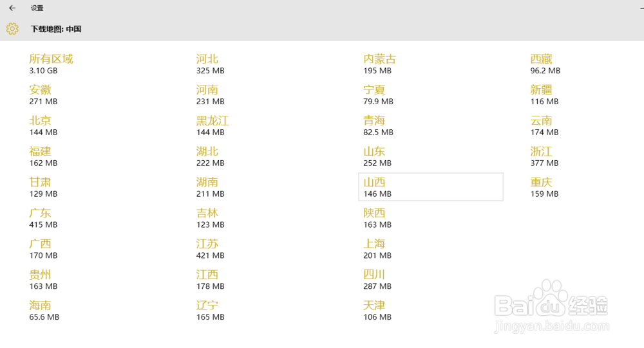Click the back arrow icon

pyautogui.click(x=12, y=8)
